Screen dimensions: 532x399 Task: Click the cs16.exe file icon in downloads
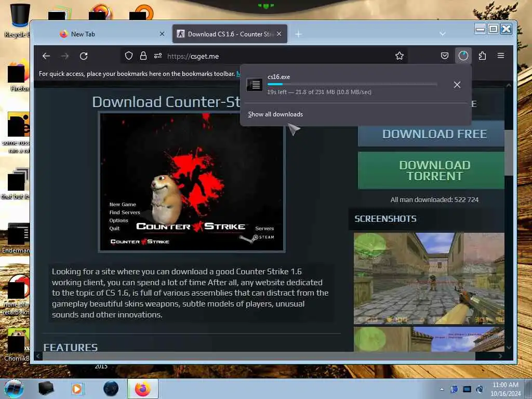click(254, 85)
